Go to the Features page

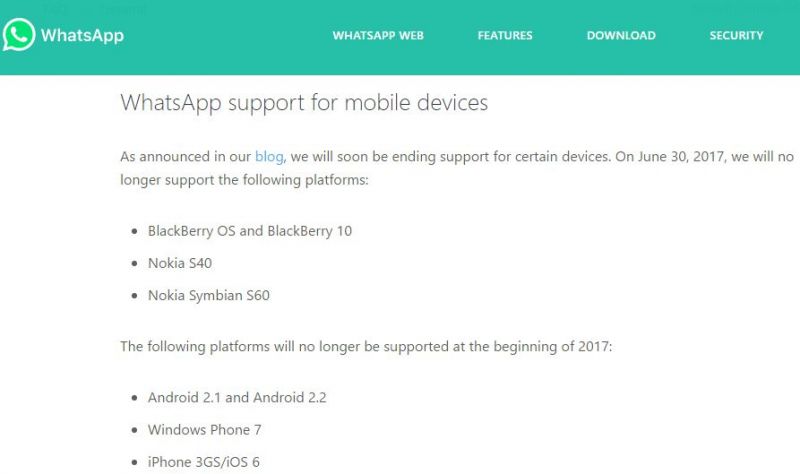click(505, 35)
